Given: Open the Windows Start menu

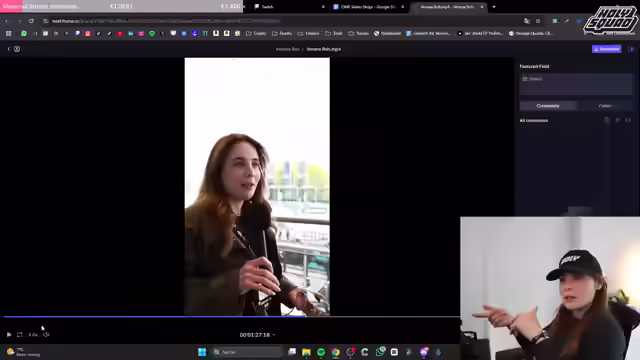Looking at the screenshot, I should (x=202, y=352).
